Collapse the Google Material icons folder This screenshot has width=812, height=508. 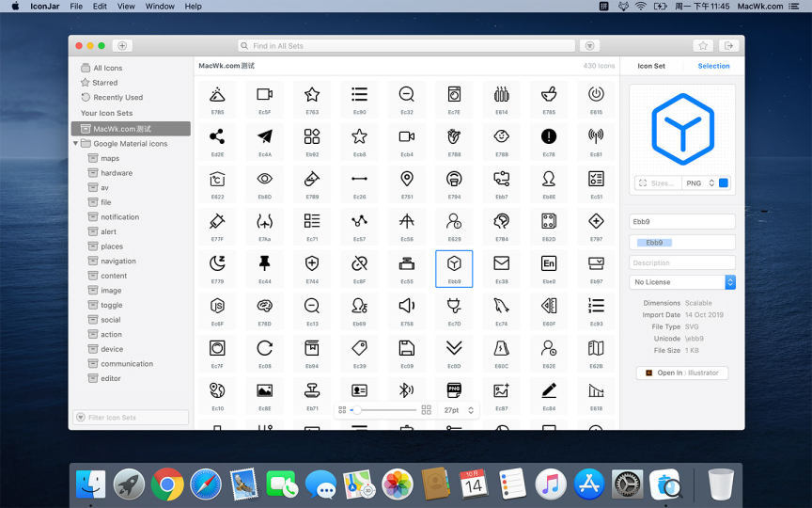point(76,144)
